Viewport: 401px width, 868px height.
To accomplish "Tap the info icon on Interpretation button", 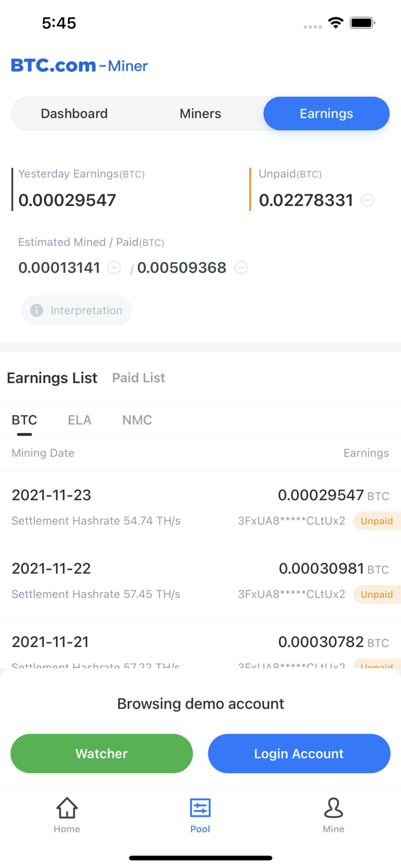I will coord(36,310).
